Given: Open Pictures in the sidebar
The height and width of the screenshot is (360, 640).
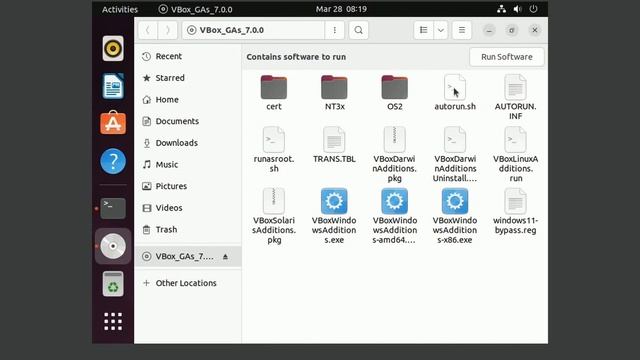Looking at the screenshot, I should tap(188, 186).
